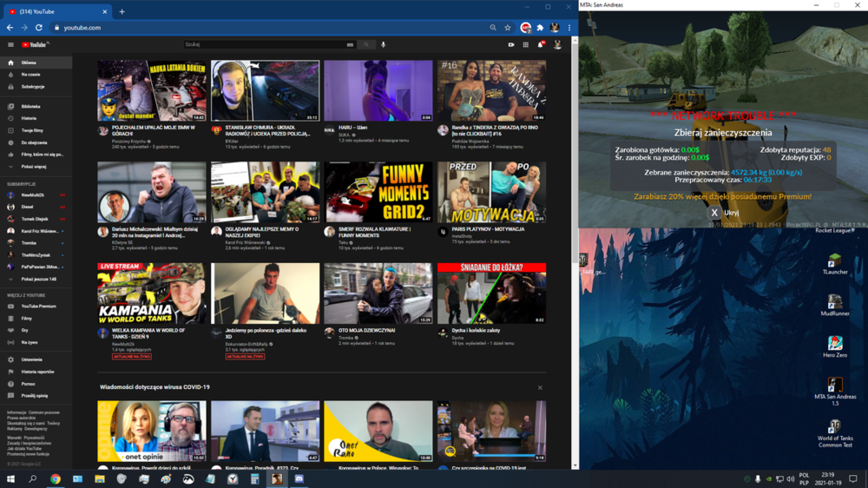This screenshot has height=488, width=868.
Task: Go back in Chrome
Action: point(10,27)
